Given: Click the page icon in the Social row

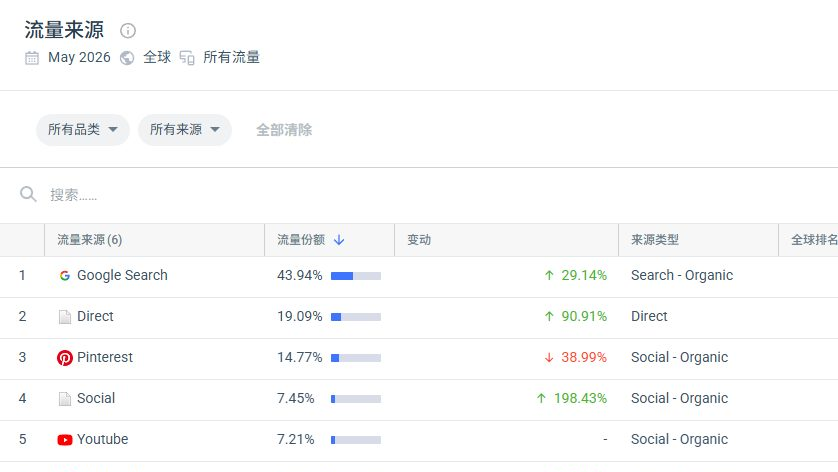Looking at the screenshot, I should coord(65,399).
